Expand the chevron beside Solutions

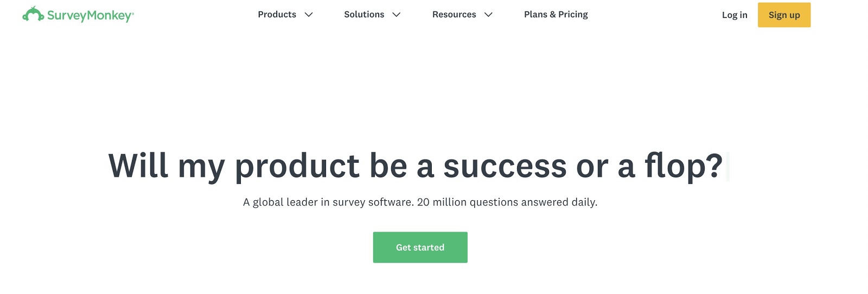397,15
